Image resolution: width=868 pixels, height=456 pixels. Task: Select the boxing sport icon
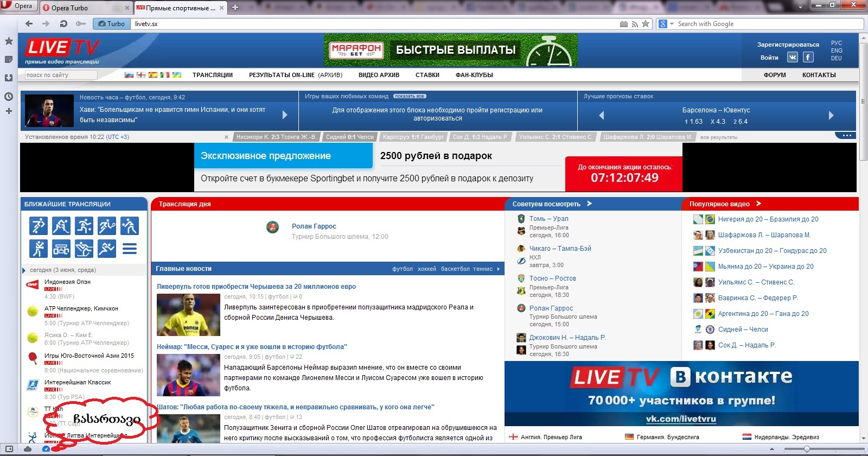[38, 249]
